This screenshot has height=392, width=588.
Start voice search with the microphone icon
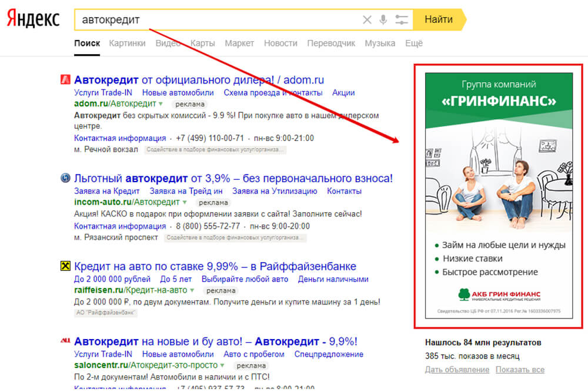pos(383,19)
